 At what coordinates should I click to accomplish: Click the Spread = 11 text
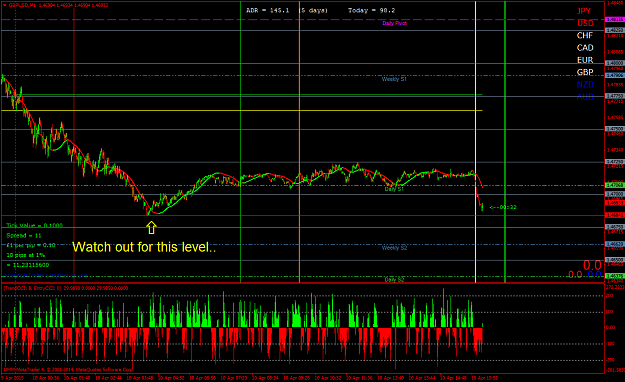click(x=24, y=236)
